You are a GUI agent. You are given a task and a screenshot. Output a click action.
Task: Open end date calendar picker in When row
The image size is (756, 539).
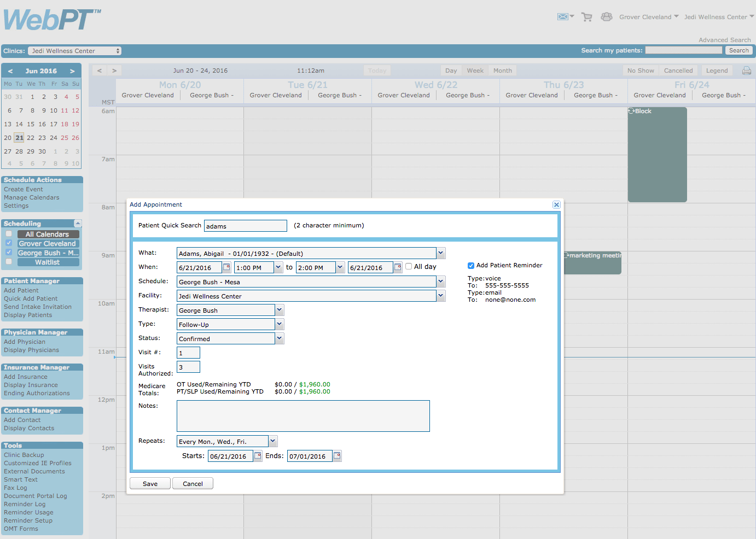[398, 267]
